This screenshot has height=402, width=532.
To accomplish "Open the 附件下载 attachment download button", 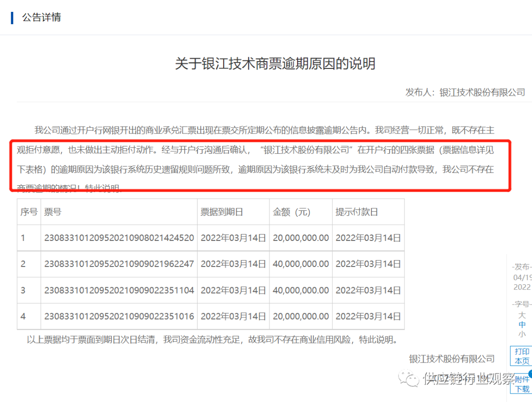I will pos(522,384).
